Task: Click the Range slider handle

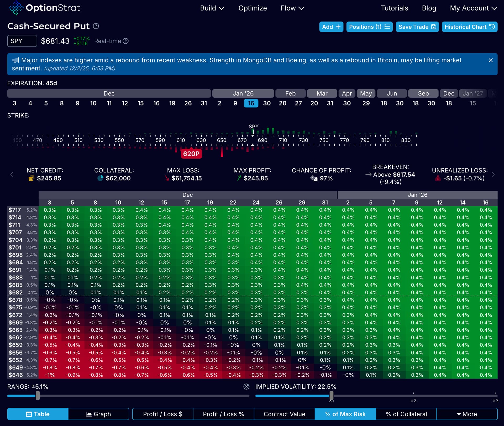Action: (x=38, y=396)
